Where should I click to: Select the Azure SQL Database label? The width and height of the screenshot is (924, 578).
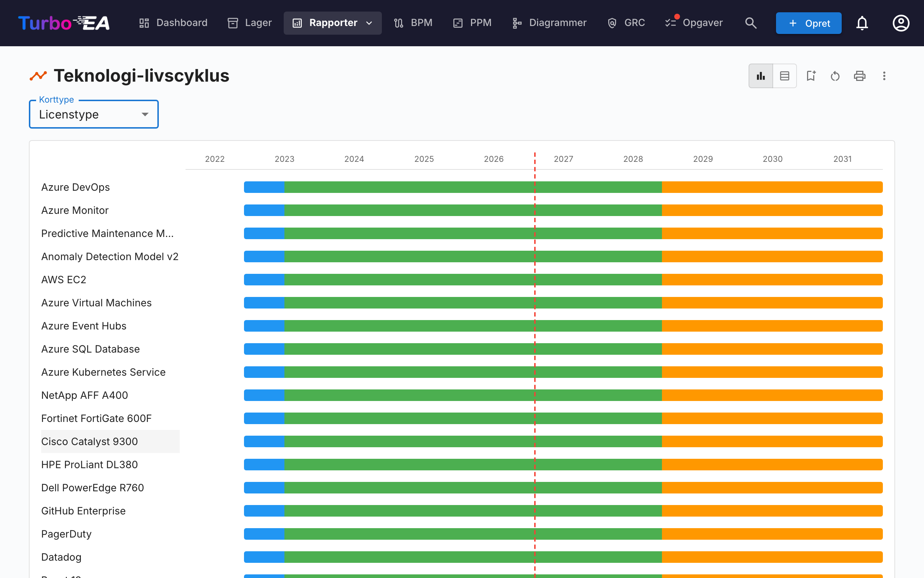click(91, 349)
